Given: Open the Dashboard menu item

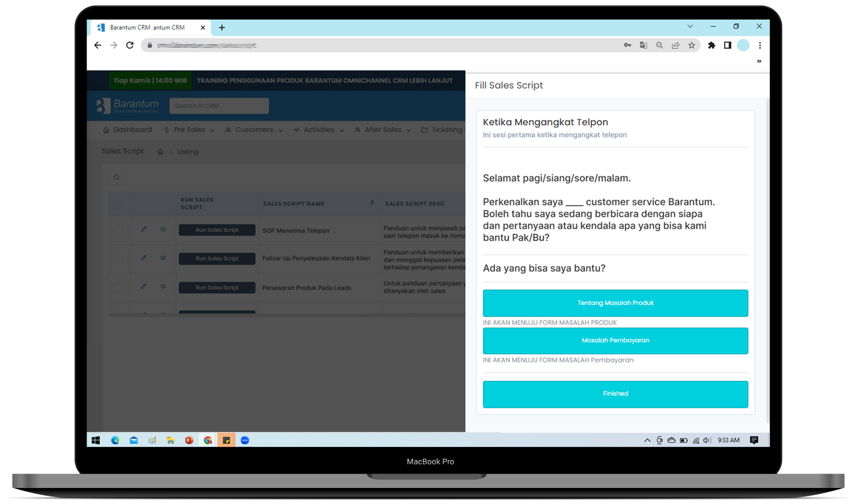Looking at the screenshot, I should [x=128, y=130].
